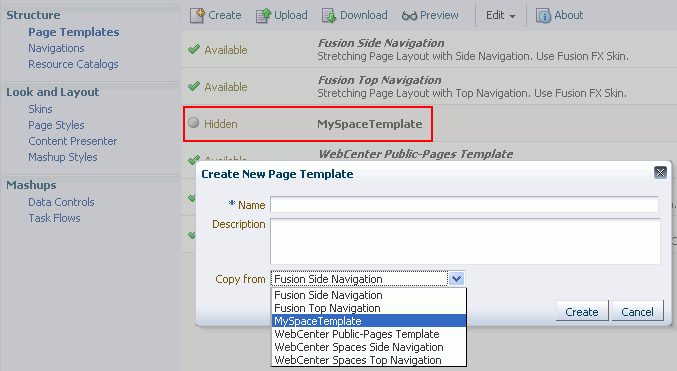Click the Structure section header
Image resolution: width=677 pixels, height=371 pixels.
[33, 15]
